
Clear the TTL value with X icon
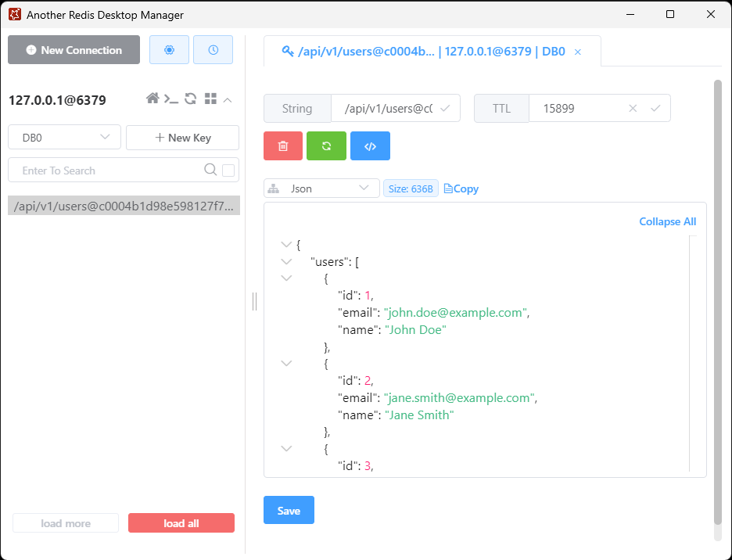[633, 109]
